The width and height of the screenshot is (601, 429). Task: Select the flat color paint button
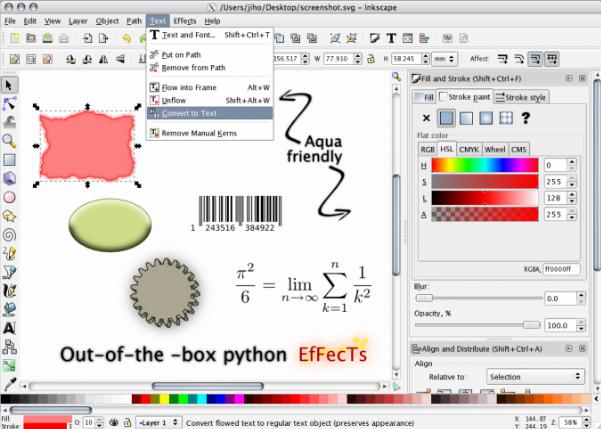[446, 118]
